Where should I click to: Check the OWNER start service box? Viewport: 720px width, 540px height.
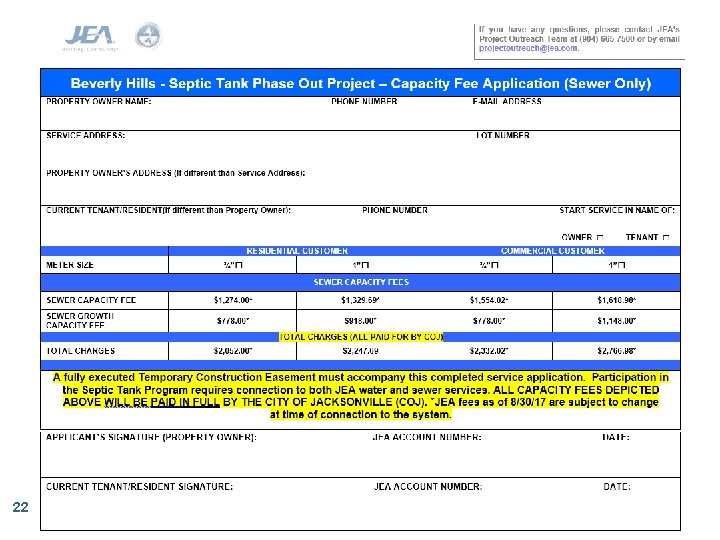[x=600, y=237]
